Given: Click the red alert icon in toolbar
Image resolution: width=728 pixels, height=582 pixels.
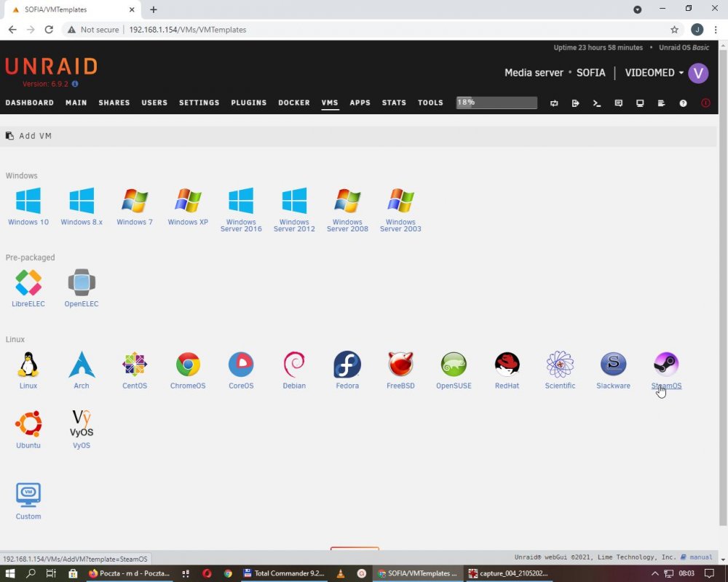Looking at the screenshot, I should pos(705,103).
